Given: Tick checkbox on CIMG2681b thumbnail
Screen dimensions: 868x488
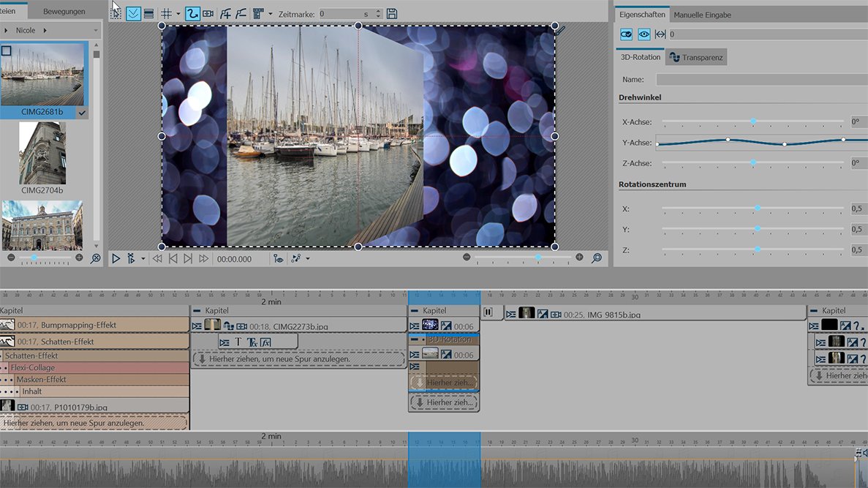Looking at the screenshot, I should click(7, 51).
